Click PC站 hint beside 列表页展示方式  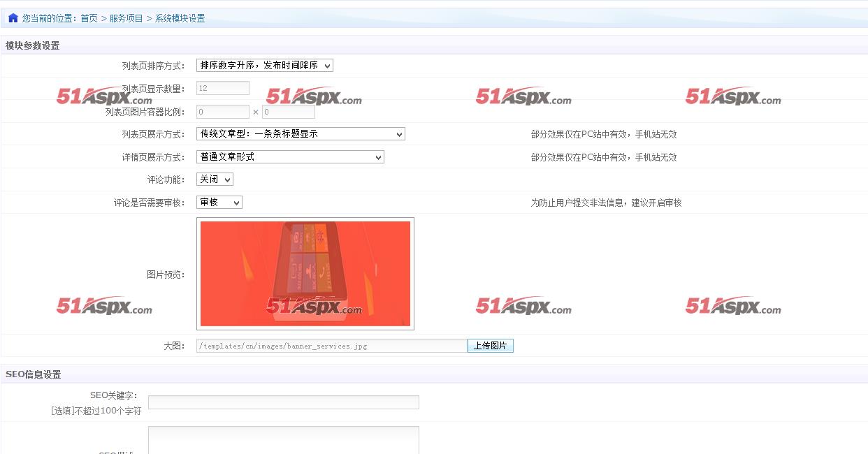604,134
